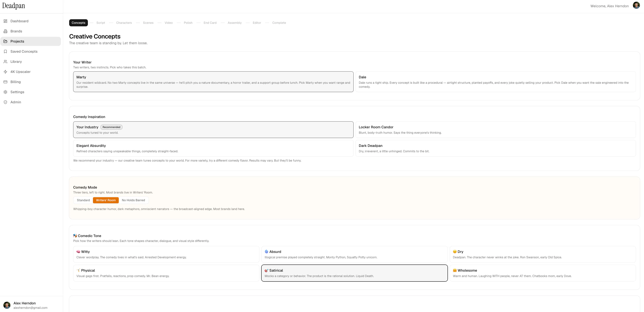Viewport: 644px width, 312px height.
Task: Select Your Industry comedy inspiration
Action: (x=213, y=130)
